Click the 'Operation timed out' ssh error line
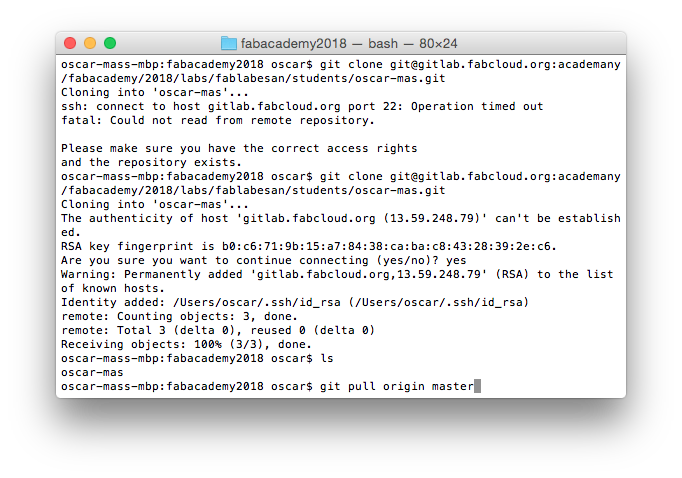This screenshot has width=682, height=478. coord(302,106)
